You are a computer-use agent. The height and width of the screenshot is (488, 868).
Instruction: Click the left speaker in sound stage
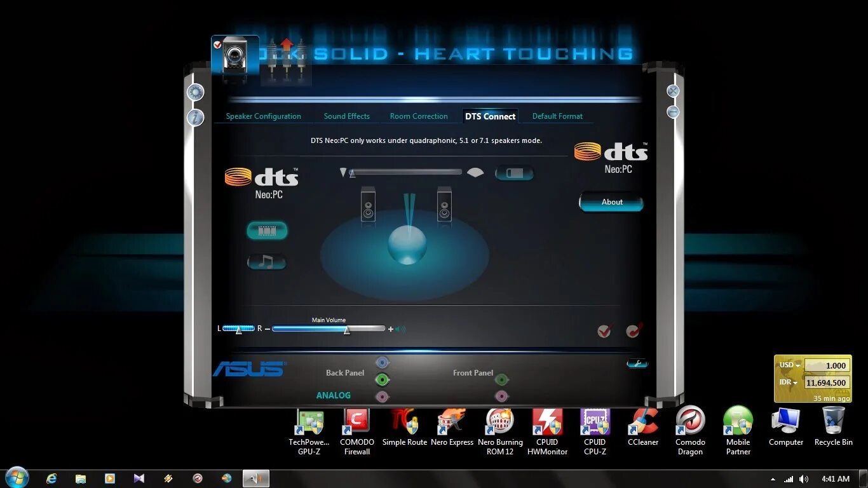point(368,204)
